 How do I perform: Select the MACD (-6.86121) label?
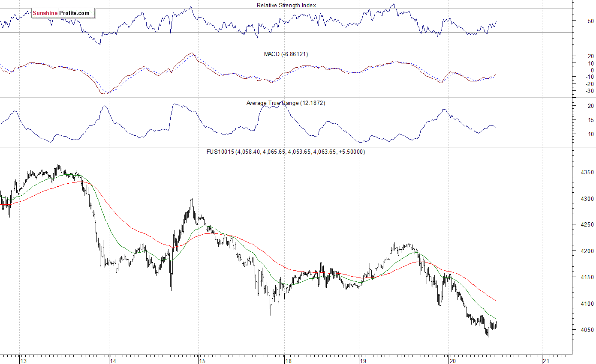[x=286, y=54]
